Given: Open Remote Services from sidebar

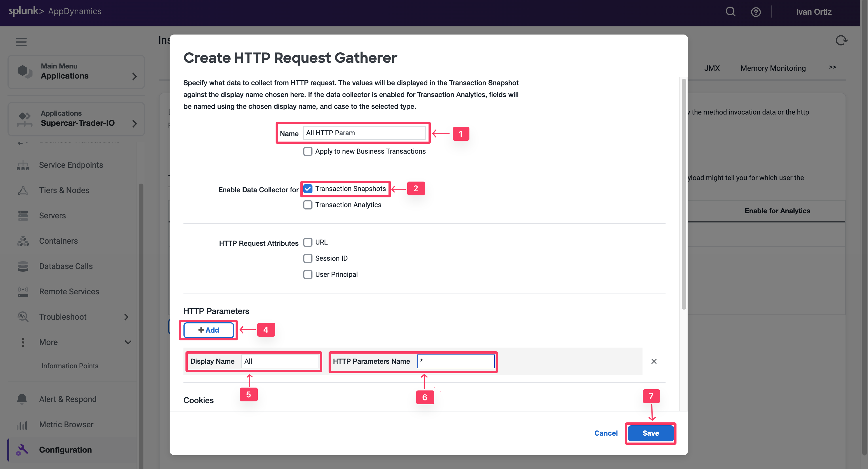Looking at the screenshot, I should pos(22,291).
